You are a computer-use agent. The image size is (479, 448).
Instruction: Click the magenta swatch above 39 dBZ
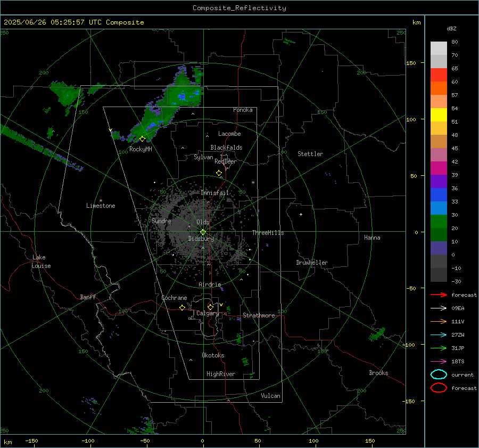pyautogui.click(x=439, y=168)
